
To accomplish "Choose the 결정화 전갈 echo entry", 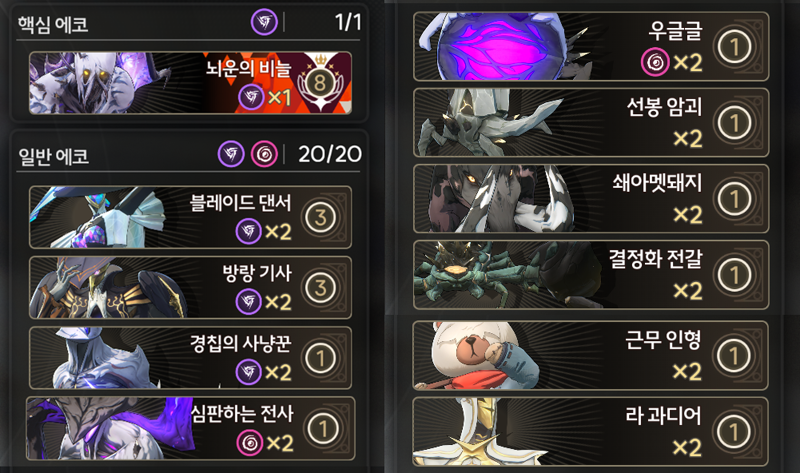I will (x=591, y=275).
